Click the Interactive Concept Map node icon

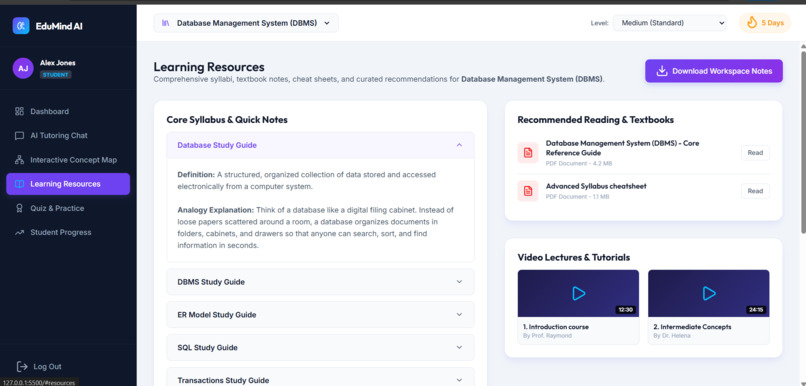tap(20, 160)
